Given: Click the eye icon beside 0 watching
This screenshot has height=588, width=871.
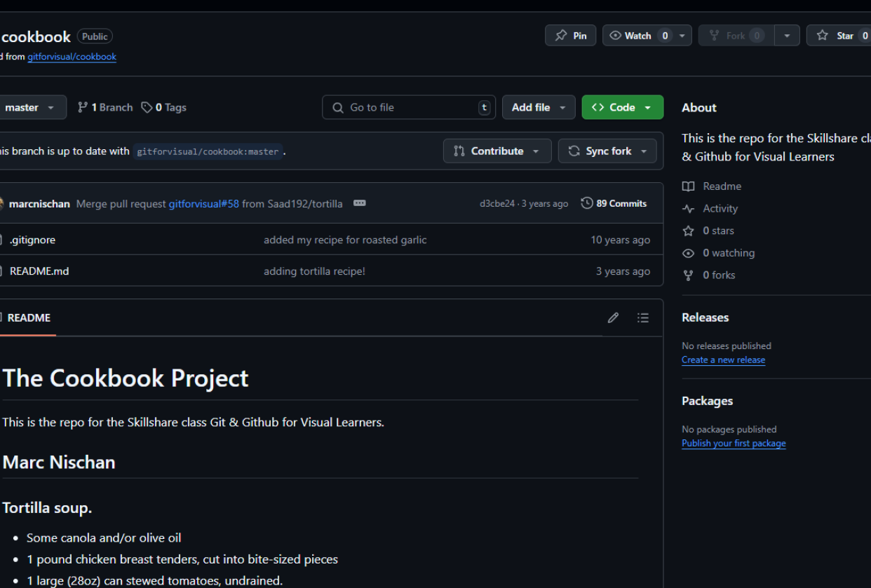Looking at the screenshot, I should (689, 253).
